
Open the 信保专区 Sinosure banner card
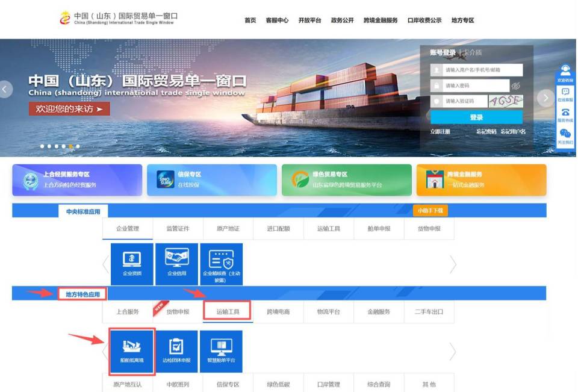(x=212, y=180)
